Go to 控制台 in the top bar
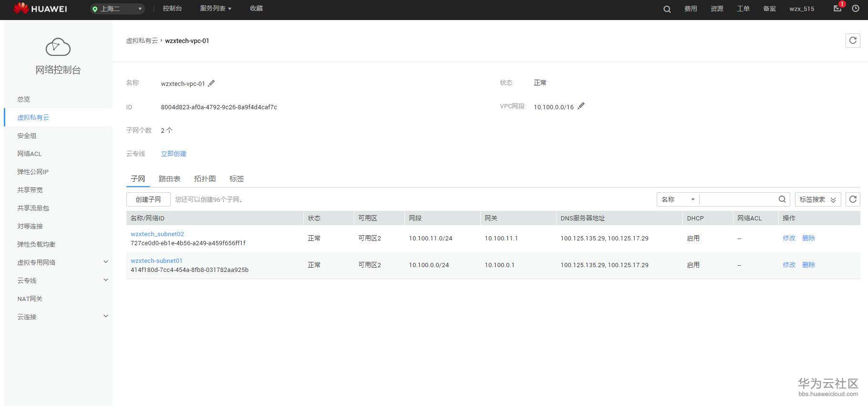Screen dimensions: 868x406 [x=172, y=9]
